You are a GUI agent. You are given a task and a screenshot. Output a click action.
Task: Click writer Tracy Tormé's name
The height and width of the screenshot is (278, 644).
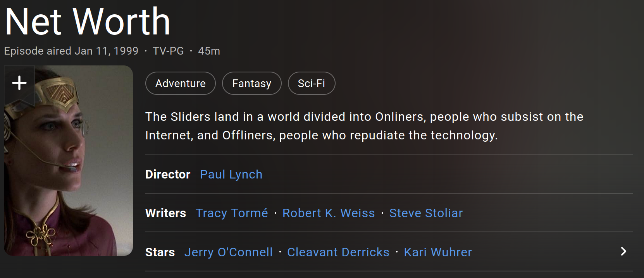coord(232,213)
